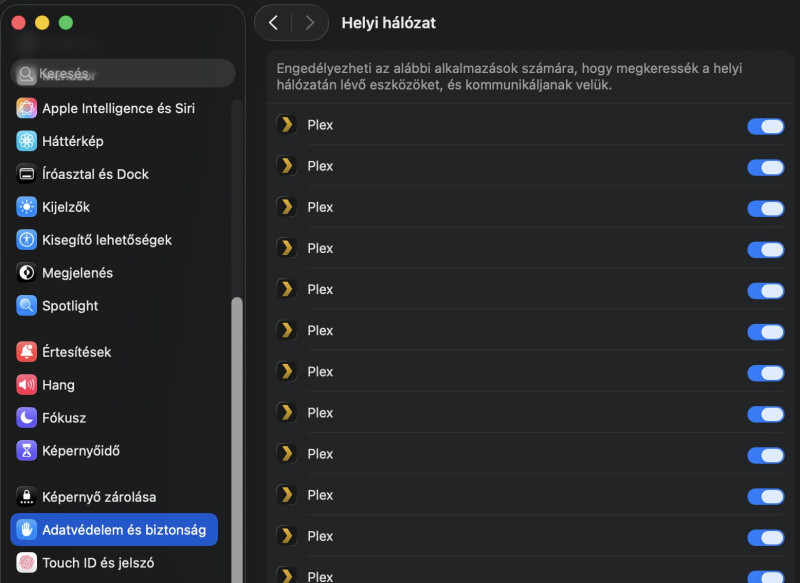Image resolution: width=800 pixels, height=583 pixels.
Task: Open Képernyőidő screen time settings
Action: tap(115, 451)
